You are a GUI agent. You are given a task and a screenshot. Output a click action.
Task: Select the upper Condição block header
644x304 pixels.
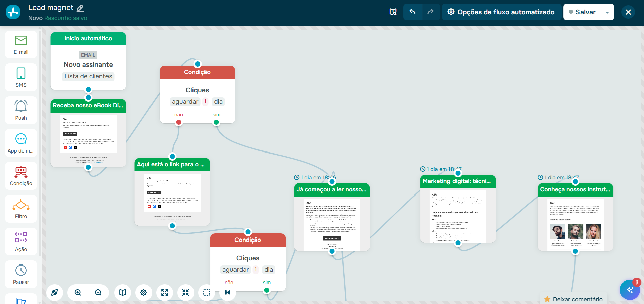198,72
